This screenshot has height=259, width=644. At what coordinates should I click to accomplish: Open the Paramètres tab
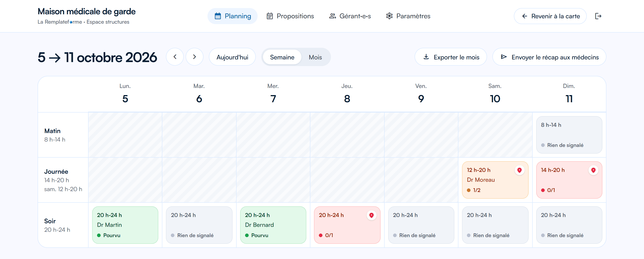408,16
